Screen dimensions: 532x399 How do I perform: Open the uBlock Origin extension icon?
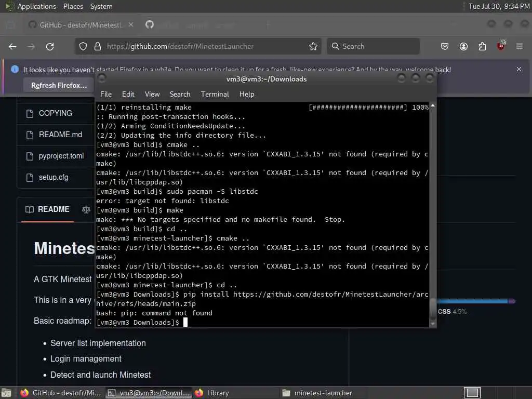click(x=501, y=46)
